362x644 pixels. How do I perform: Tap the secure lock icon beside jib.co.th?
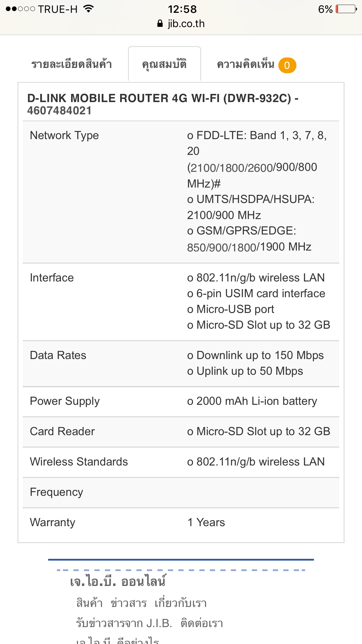click(160, 24)
